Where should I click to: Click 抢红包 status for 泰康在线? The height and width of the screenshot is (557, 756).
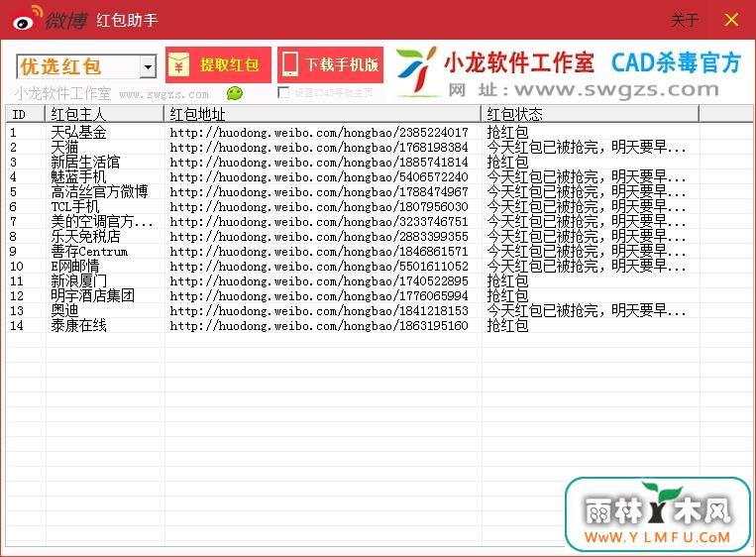coord(507,326)
